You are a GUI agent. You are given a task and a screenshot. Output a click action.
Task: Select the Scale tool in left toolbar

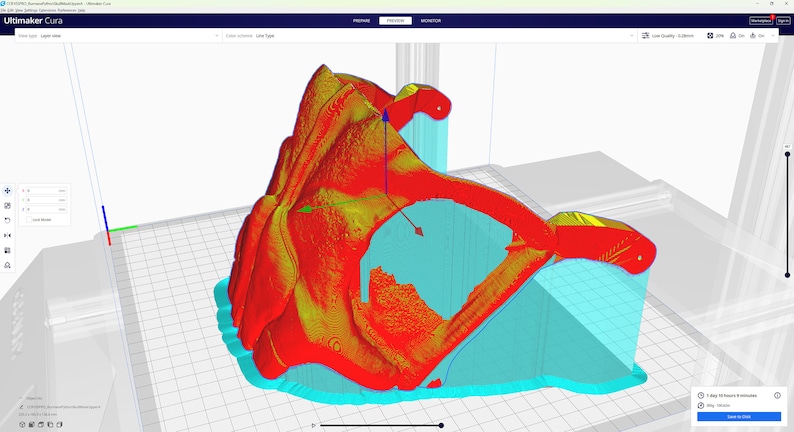(7, 206)
